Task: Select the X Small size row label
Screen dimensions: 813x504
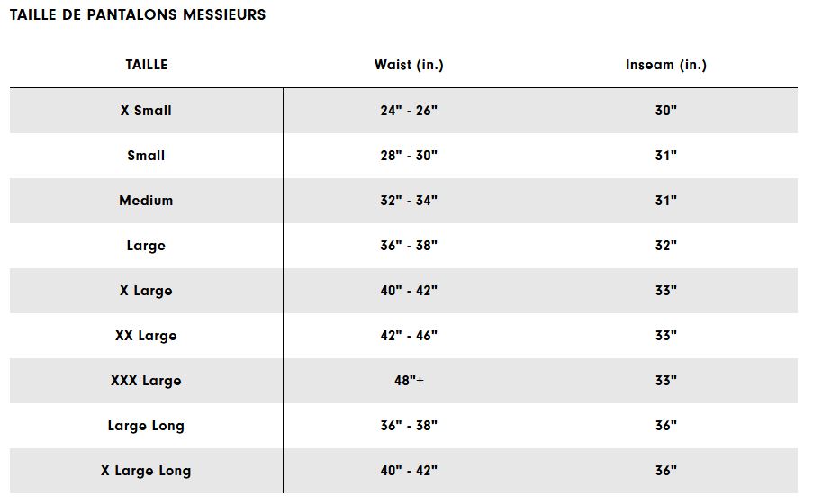Action: point(146,111)
